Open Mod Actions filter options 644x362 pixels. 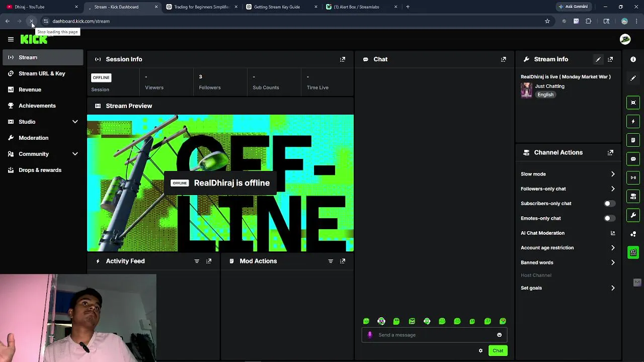click(x=331, y=261)
